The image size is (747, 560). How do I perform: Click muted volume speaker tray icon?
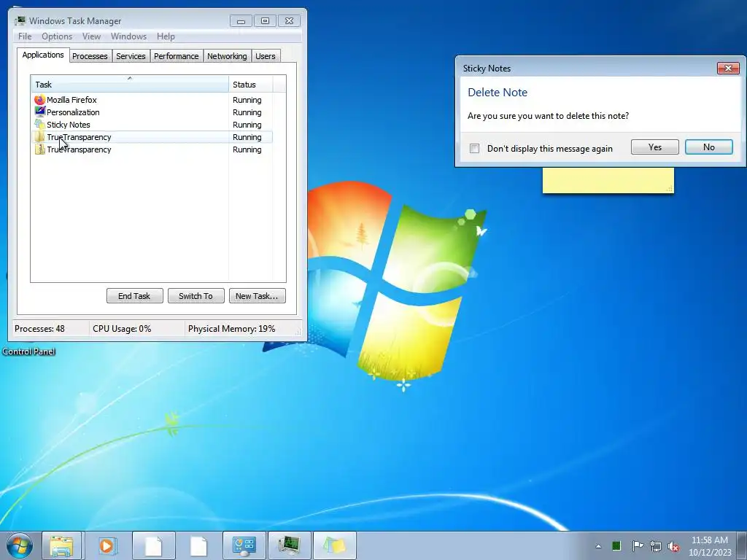tap(673, 546)
